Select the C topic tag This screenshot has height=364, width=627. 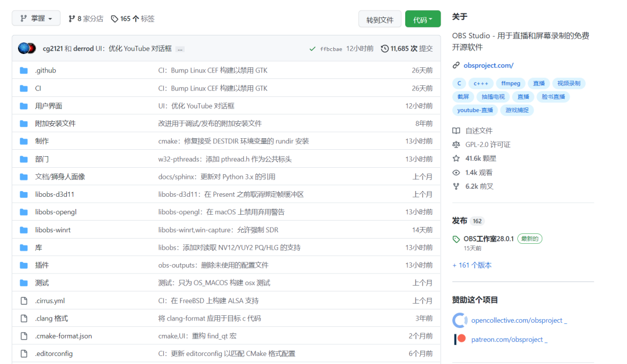pyautogui.click(x=459, y=83)
